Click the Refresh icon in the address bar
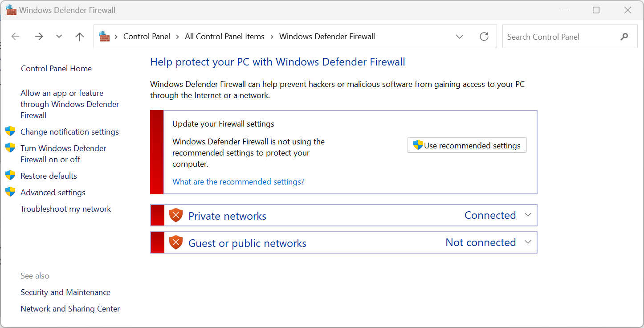The image size is (644, 328). 484,37
